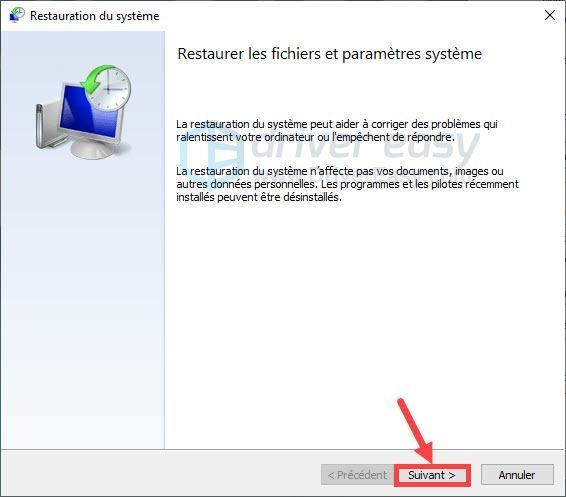Click the blue monitor screen illustration

click(x=89, y=115)
